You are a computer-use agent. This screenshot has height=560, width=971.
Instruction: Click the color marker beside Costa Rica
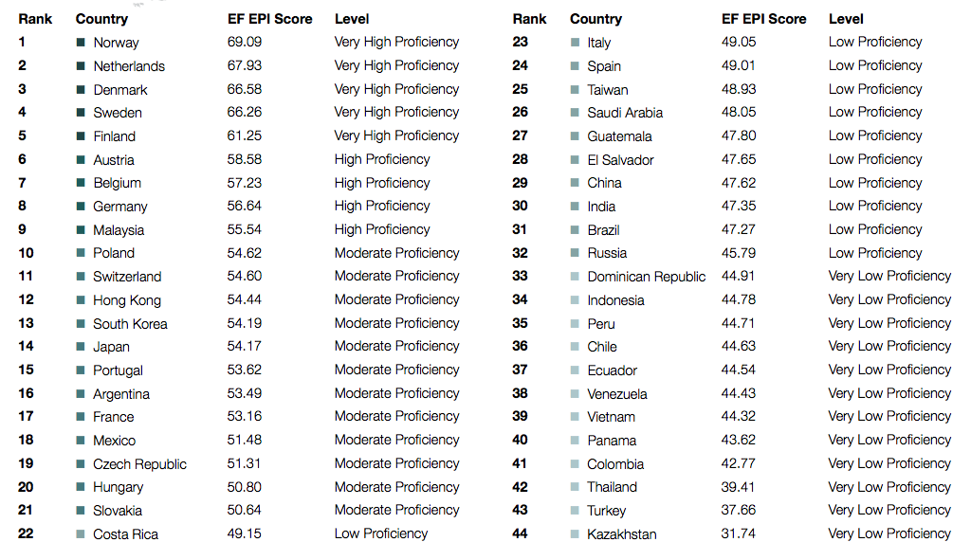tap(81, 534)
